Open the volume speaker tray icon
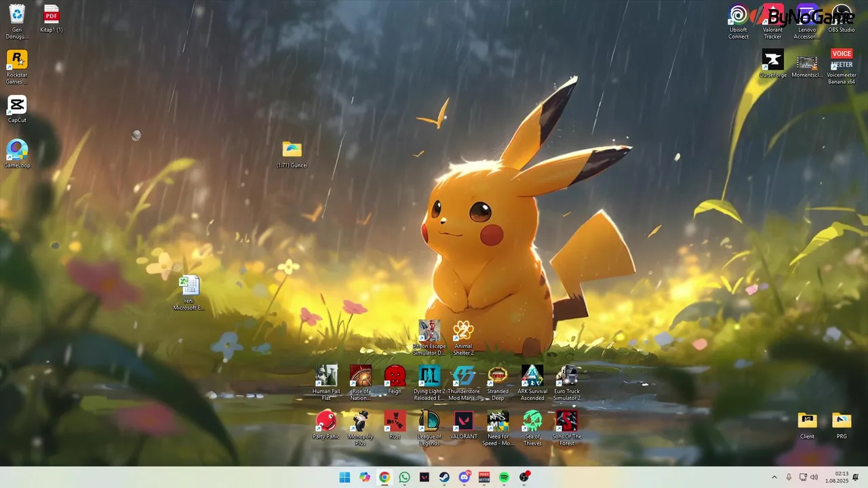Image resolution: width=868 pixels, height=488 pixels. tap(814, 477)
